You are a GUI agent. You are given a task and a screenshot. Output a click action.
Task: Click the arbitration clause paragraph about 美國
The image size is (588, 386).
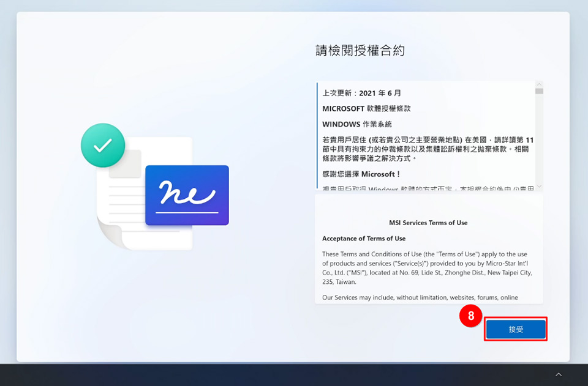pyautogui.click(x=428, y=149)
